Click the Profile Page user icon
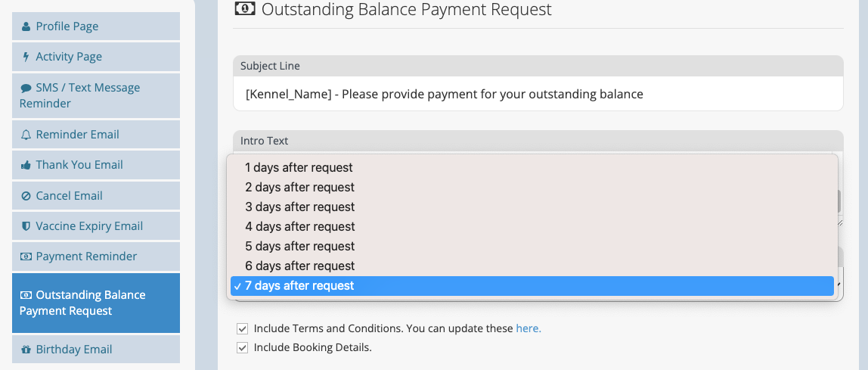This screenshot has width=868, height=370. (26, 26)
